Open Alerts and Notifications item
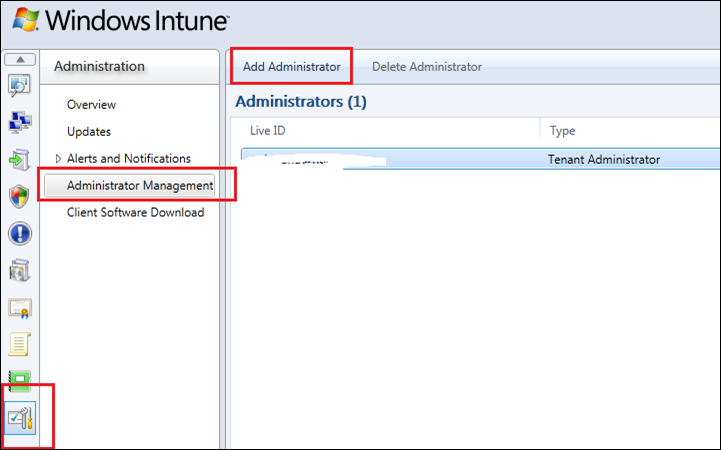Image resolution: width=721 pixels, height=450 pixels. [x=129, y=159]
